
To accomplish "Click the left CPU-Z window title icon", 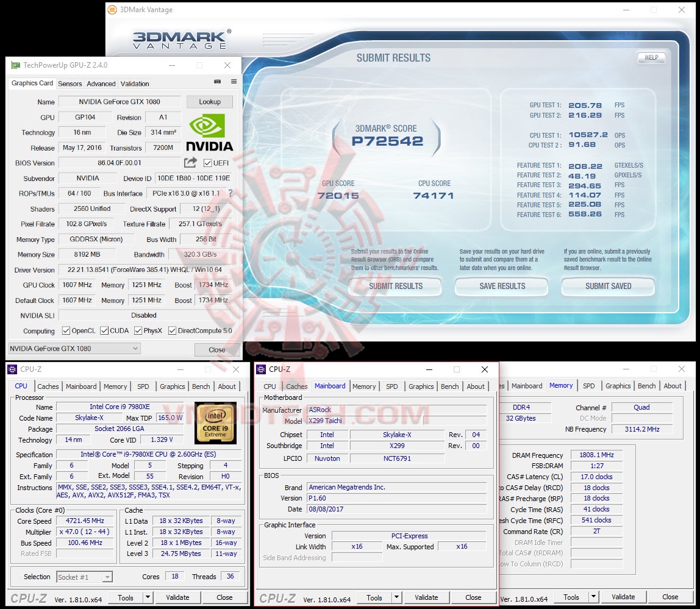I will (12, 369).
